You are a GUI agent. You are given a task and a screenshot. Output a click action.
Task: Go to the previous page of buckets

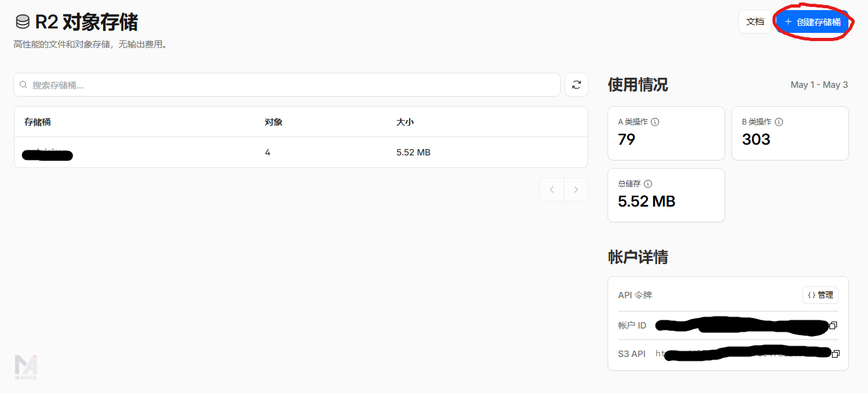pos(552,190)
